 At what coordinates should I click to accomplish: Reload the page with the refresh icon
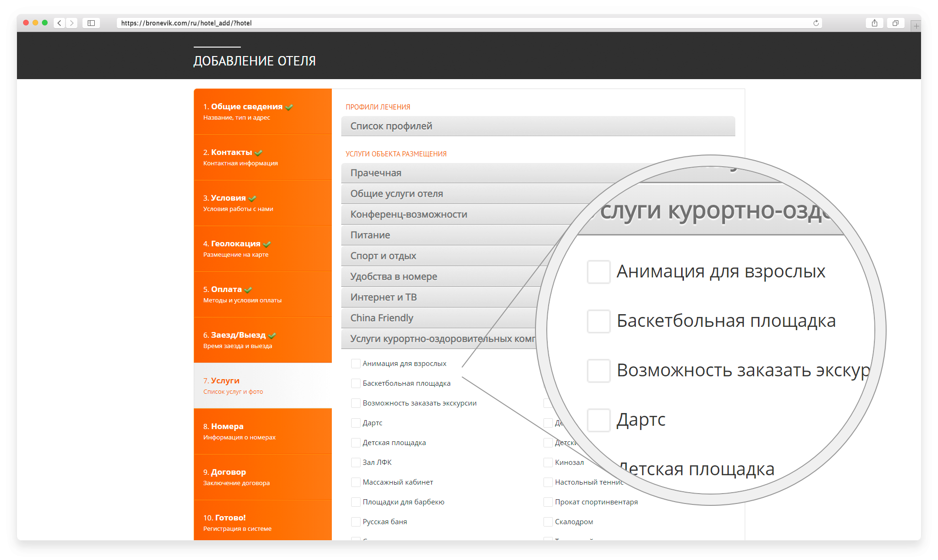click(x=816, y=23)
